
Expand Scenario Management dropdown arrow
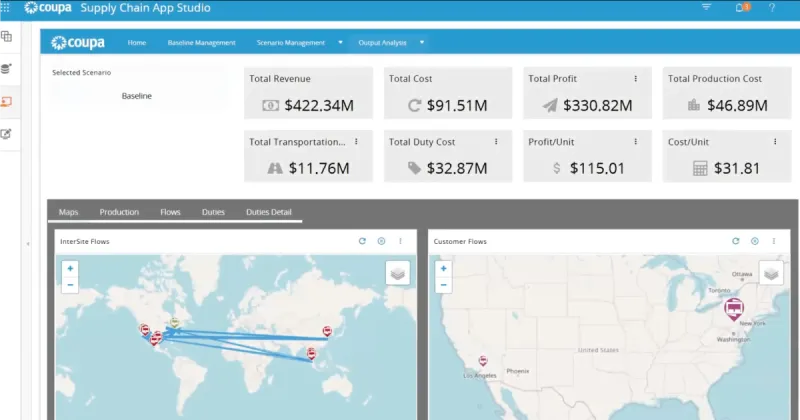point(341,43)
